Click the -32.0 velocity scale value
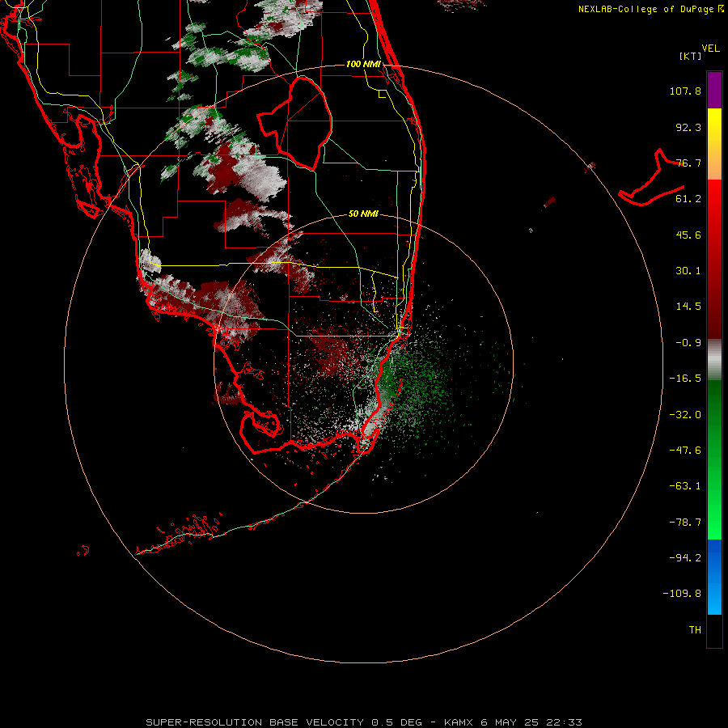This screenshot has height=728, width=728. click(685, 415)
